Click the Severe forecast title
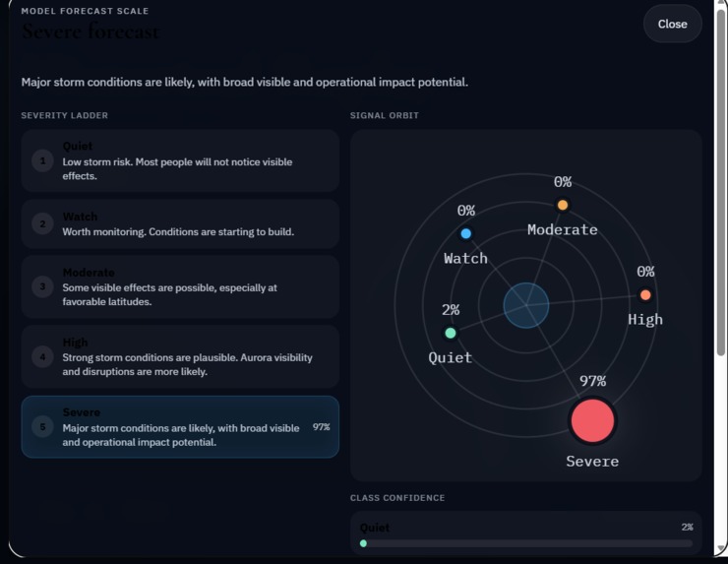 click(x=91, y=31)
